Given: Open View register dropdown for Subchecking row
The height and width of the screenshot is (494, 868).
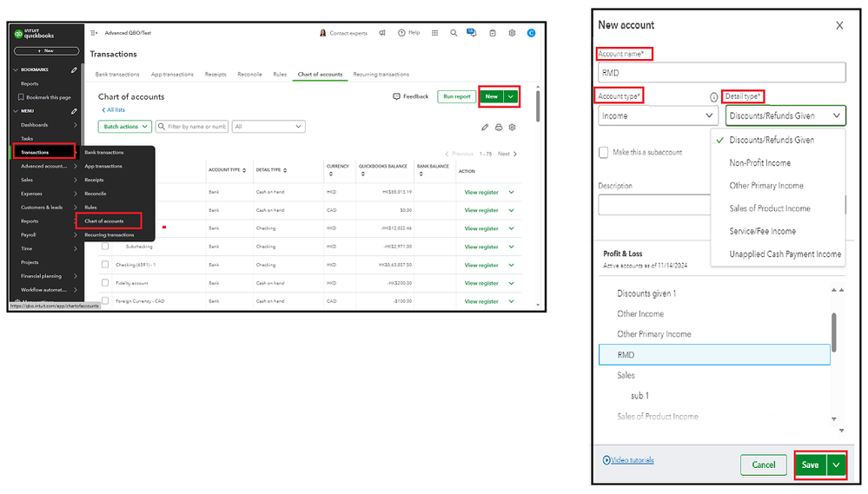Looking at the screenshot, I should point(512,247).
